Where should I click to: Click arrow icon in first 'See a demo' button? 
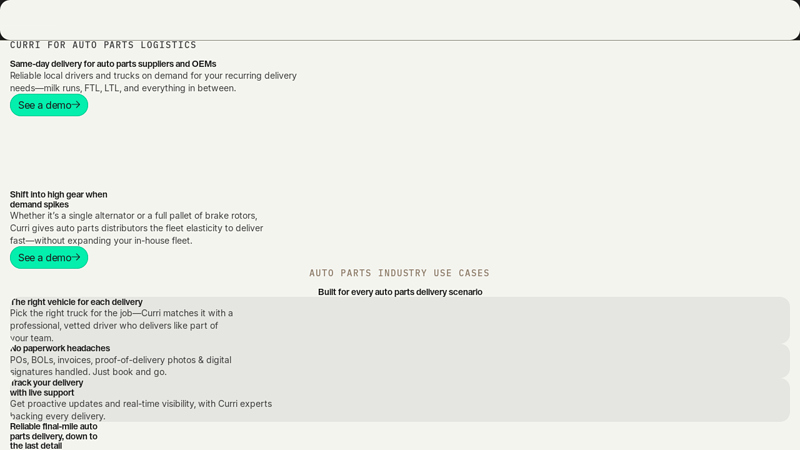(x=76, y=105)
